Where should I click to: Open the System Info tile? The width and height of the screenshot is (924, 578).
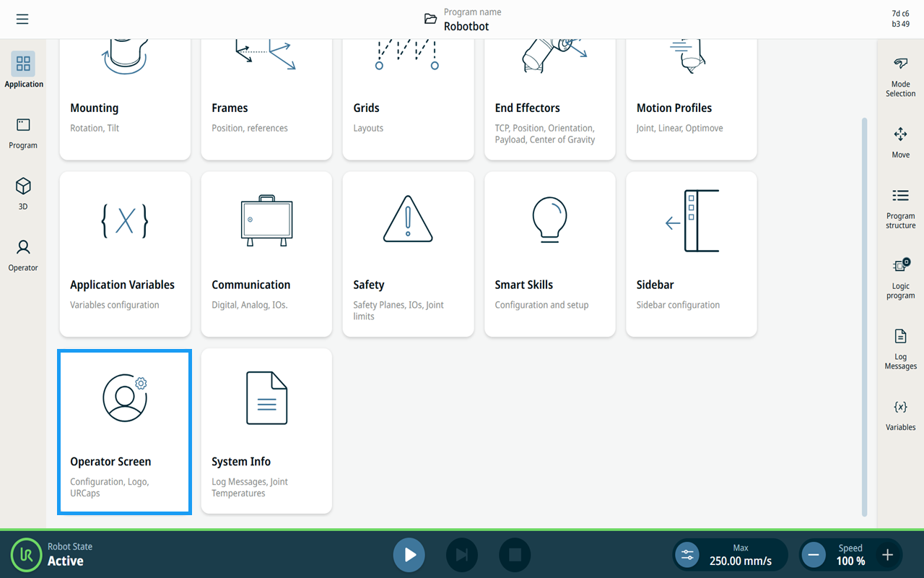click(x=266, y=431)
